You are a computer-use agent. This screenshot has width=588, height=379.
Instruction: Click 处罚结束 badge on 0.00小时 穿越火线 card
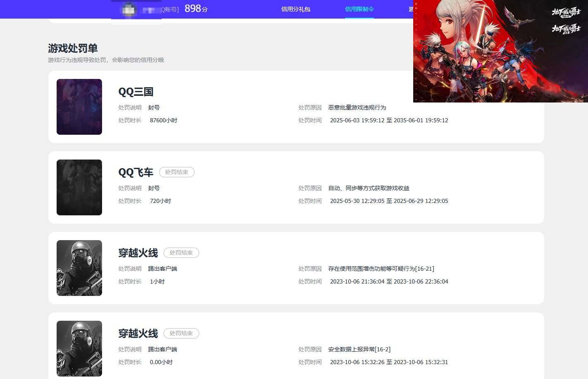(x=181, y=334)
